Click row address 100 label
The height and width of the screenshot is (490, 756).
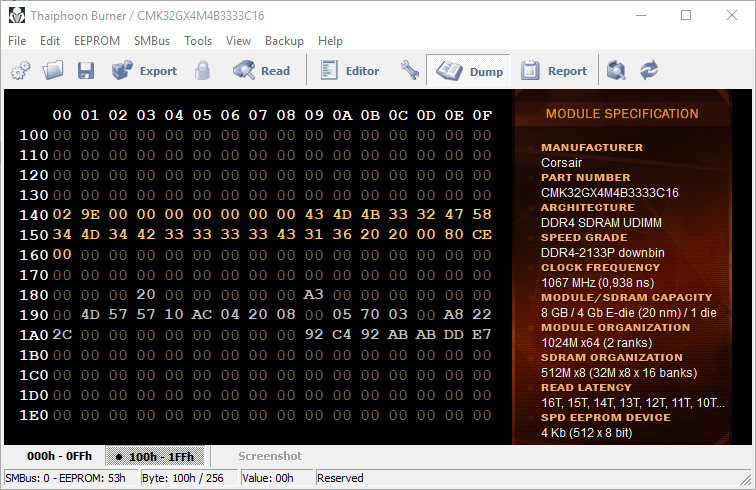(x=34, y=135)
